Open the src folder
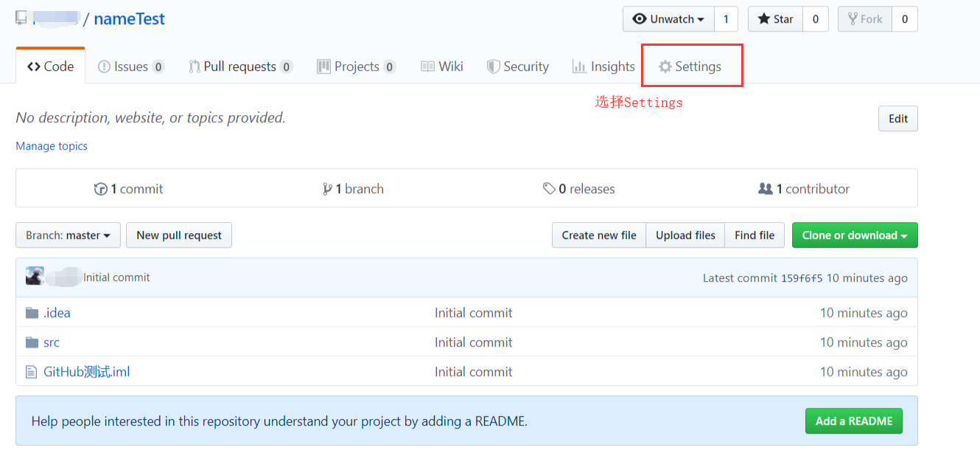 [51, 342]
